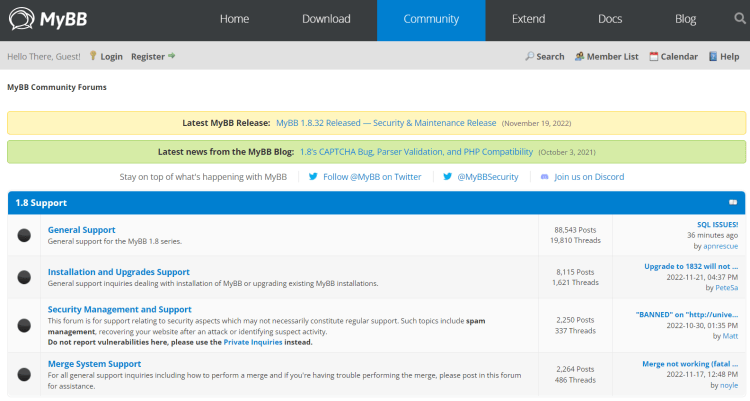This screenshot has width=750, height=401.
Task: Click the Register link
Action: click(148, 56)
